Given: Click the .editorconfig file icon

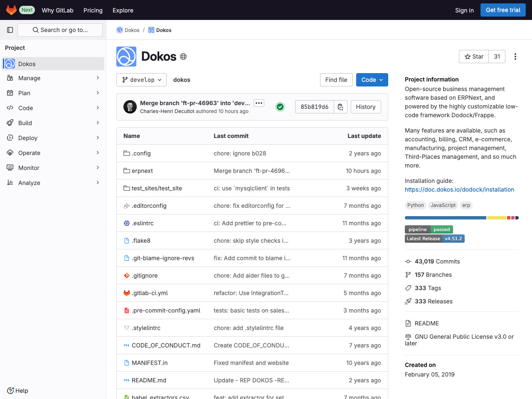Looking at the screenshot, I should pos(127,206).
